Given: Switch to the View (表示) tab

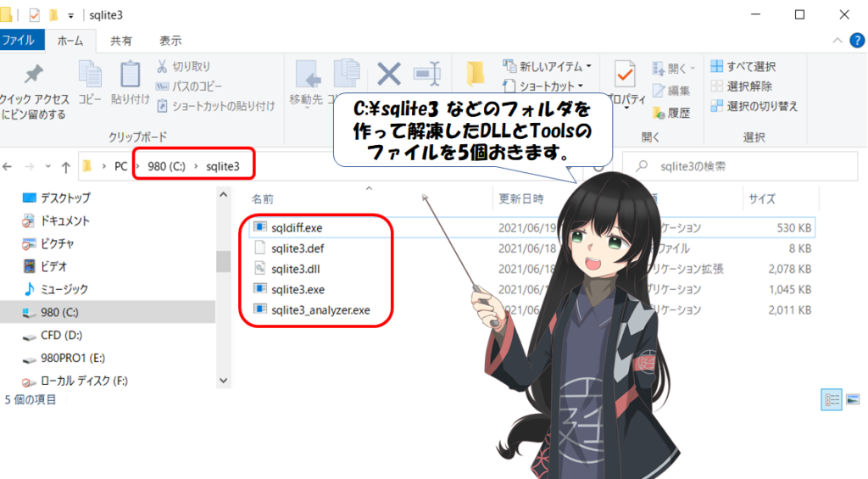Looking at the screenshot, I should (170, 41).
